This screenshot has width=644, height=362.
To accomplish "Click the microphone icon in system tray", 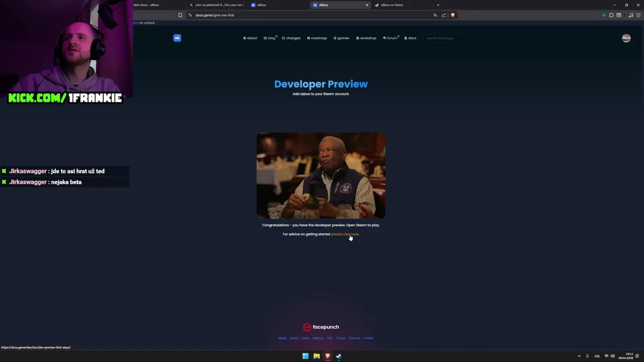I will coord(587,356).
